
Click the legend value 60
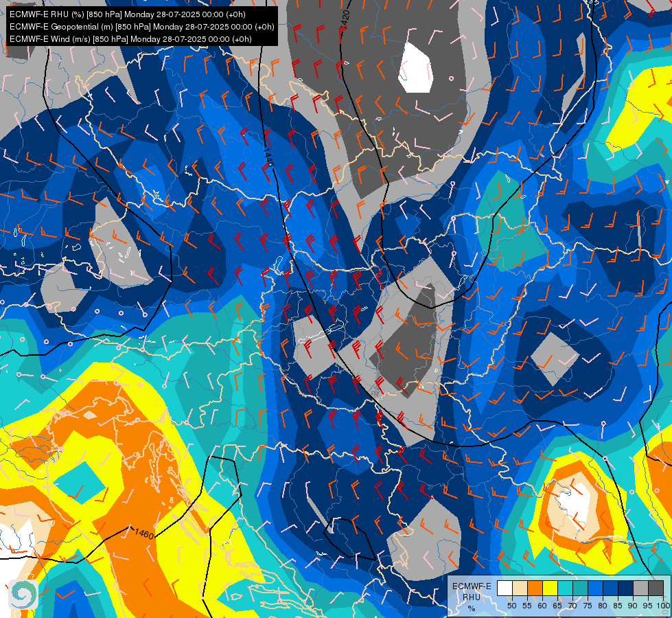(x=542, y=606)
